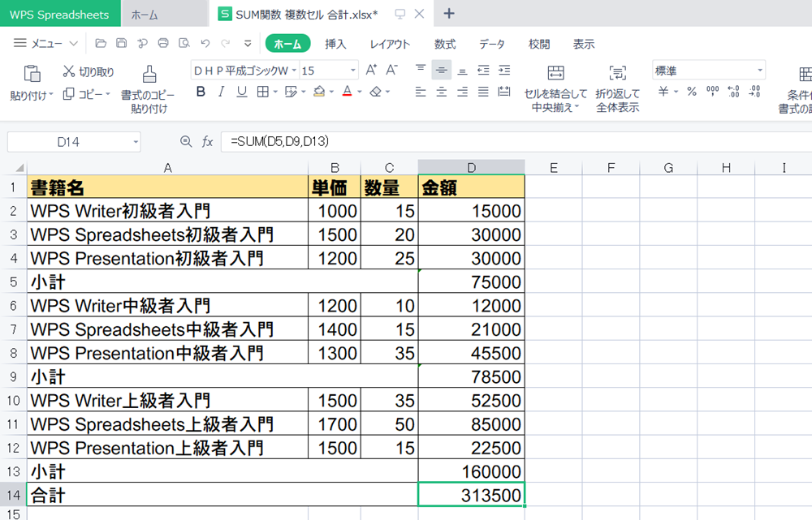Center text horizontally

pos(441,92)
